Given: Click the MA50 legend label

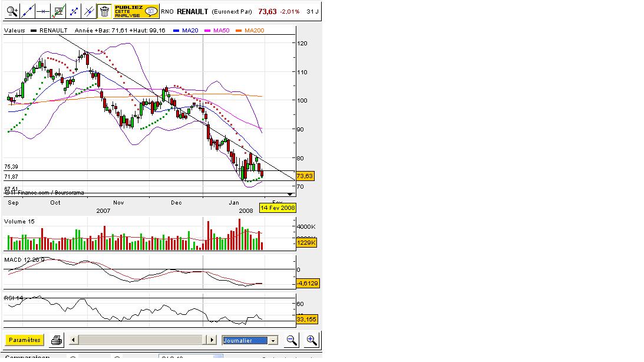Looking at the screenshot, I should pyautogui.click(x=222, y=31).
